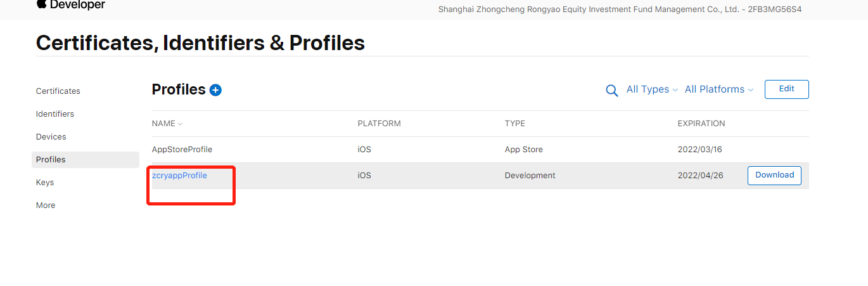Viewport: 868px width, 286px height.
Task: Click the Apple Developer logo
Action: (70, 5)
